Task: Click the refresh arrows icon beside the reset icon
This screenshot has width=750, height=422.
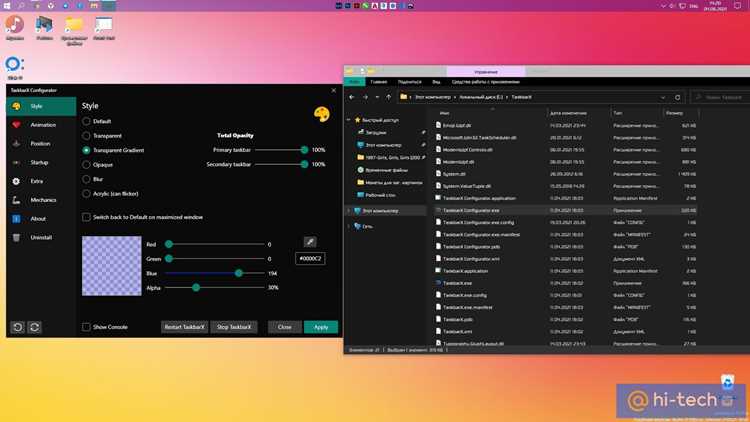Action: point(34,327)
